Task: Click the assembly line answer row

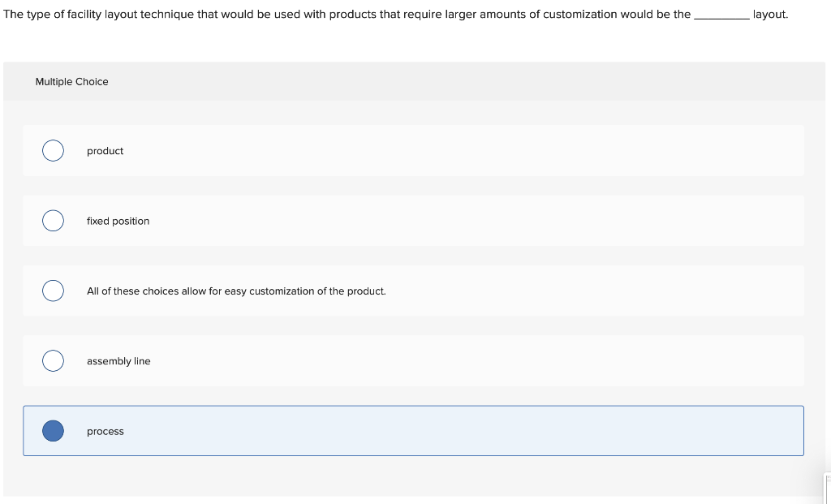Action: coord(414,360)
